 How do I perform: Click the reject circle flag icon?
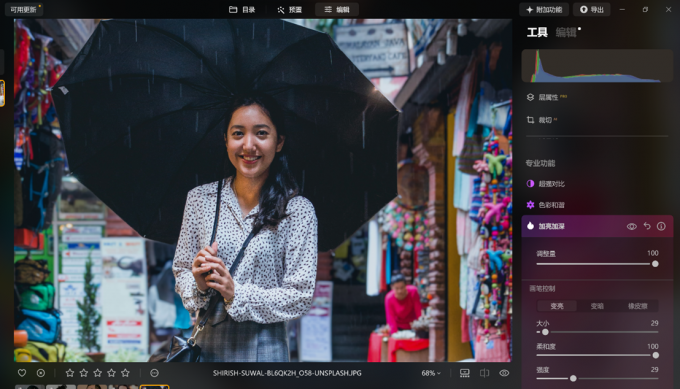41,373
